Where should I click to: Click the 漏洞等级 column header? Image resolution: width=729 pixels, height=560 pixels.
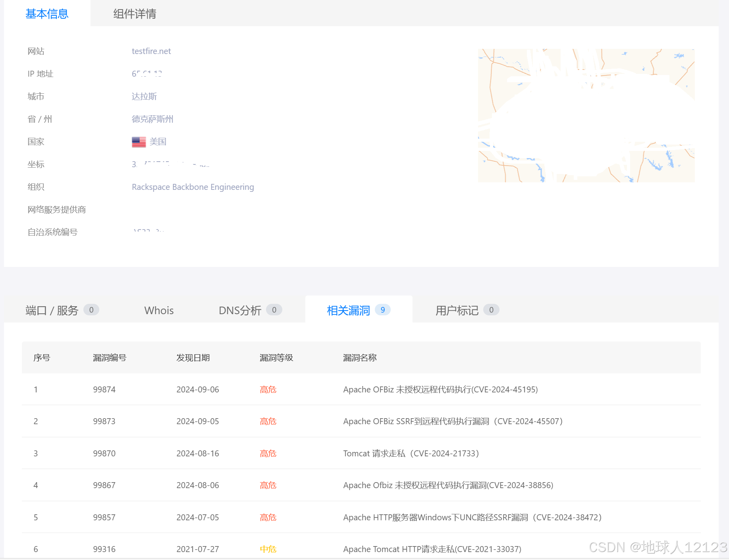[x=276, y=357]
